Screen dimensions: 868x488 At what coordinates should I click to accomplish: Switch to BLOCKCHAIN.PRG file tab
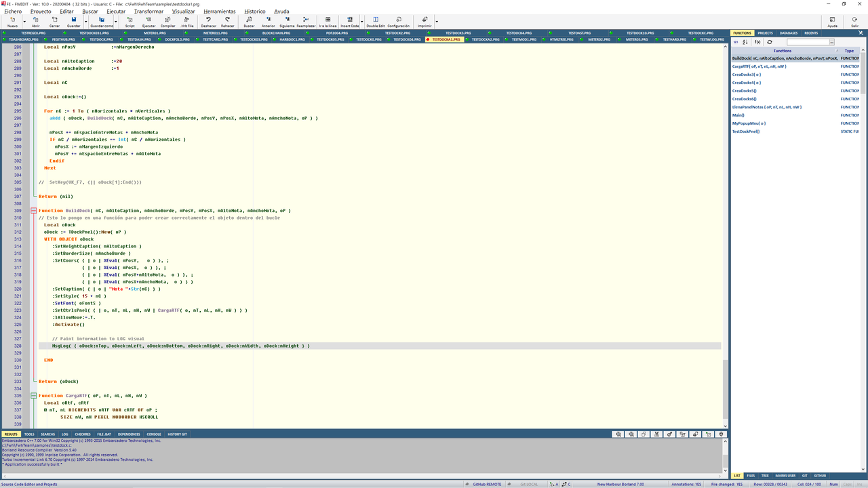pyautogui.click(x=276, y=33)
